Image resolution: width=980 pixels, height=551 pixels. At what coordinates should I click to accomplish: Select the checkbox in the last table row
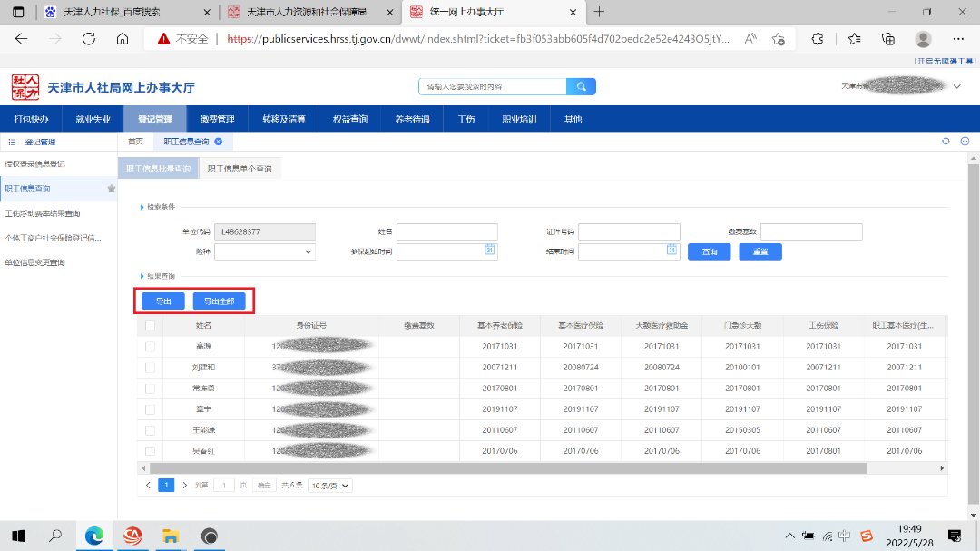click(150, 451)
